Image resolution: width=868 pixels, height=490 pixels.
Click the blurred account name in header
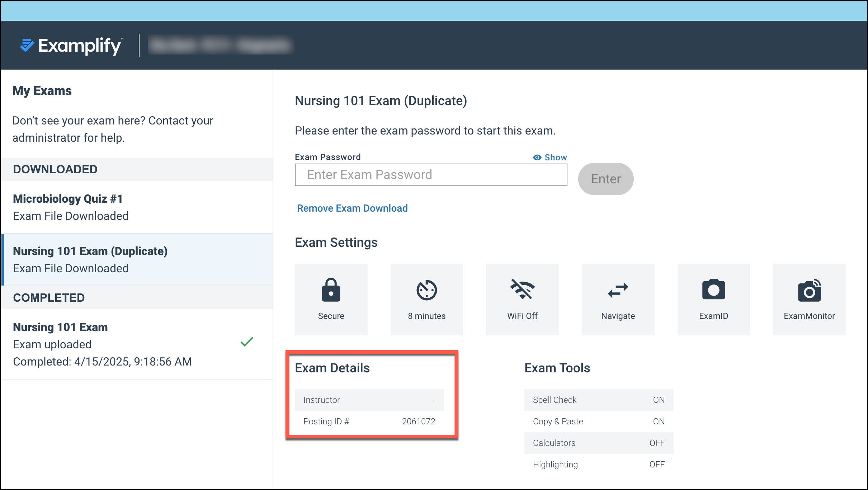click(221, 45)
